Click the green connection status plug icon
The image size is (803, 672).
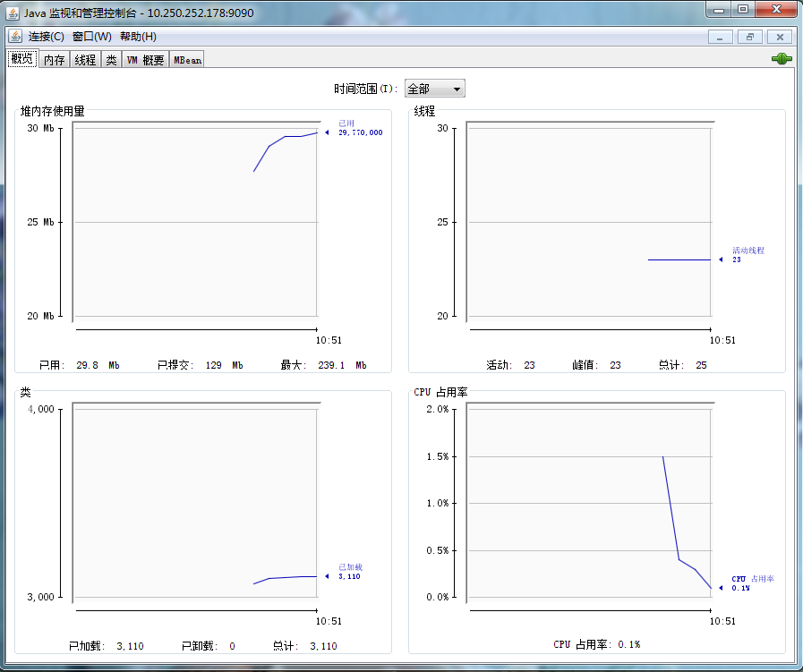click(x=780, y=58)
